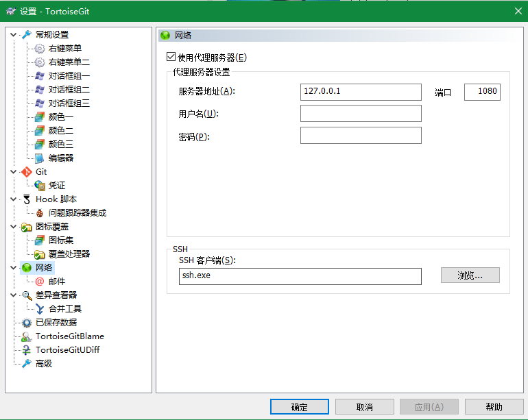Click the folder icon beside 覆盖处理器

point(40,254)
